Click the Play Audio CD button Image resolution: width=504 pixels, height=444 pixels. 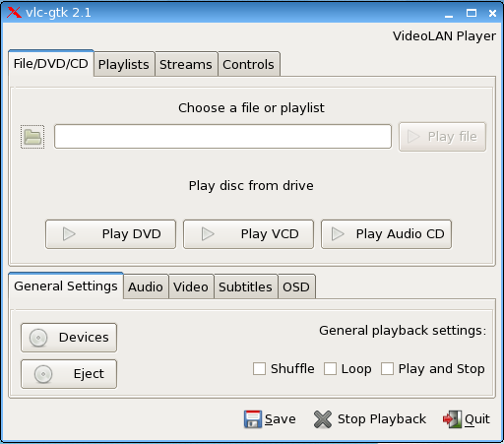(x=386, y=234)
